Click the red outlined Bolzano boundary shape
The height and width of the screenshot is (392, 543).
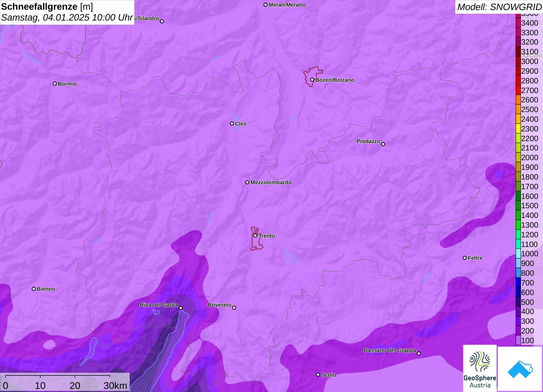pyautogui.click(x=312, y=76)
